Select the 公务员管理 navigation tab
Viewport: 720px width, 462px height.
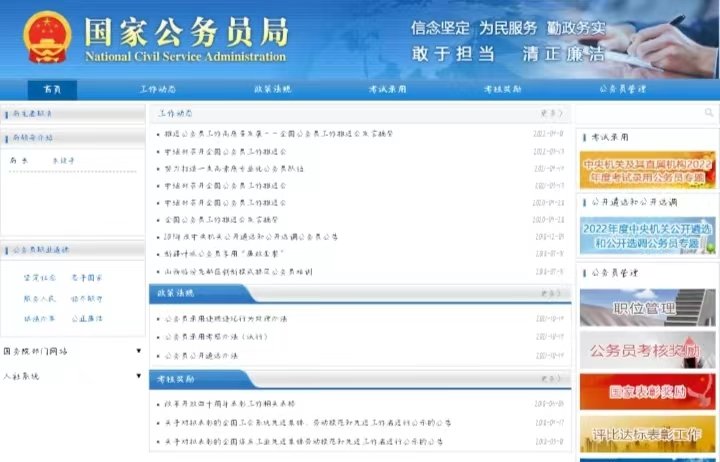tap(623, 89)
